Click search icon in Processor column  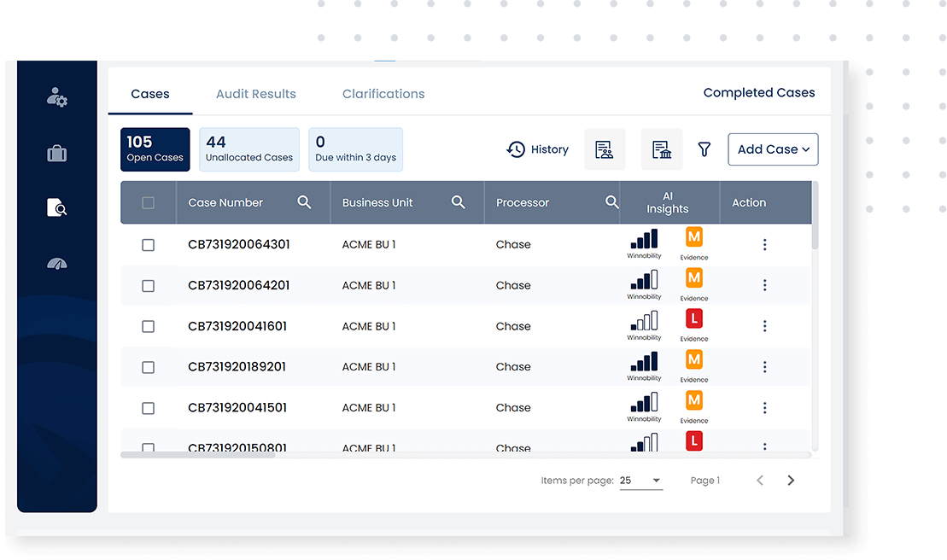611,202
